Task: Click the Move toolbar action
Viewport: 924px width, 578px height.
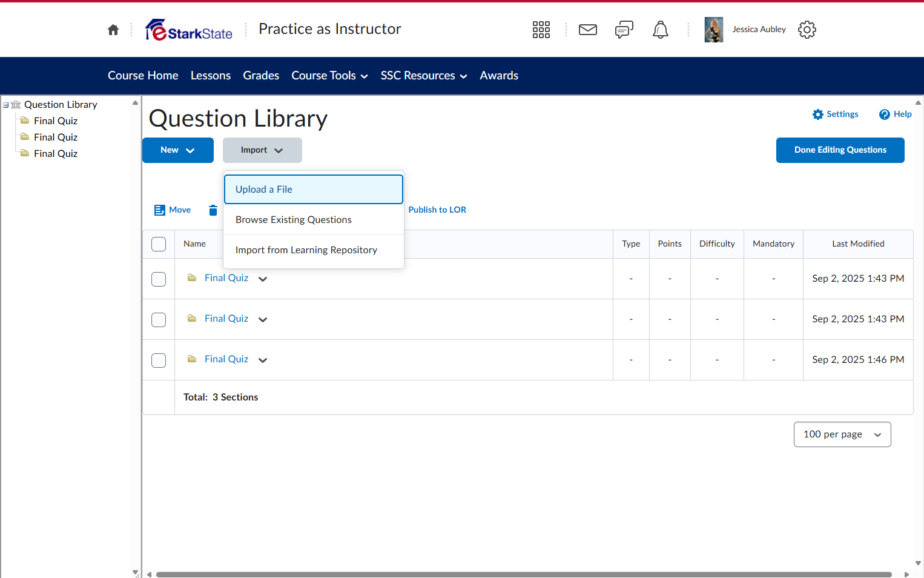Action: coord(173,210)
